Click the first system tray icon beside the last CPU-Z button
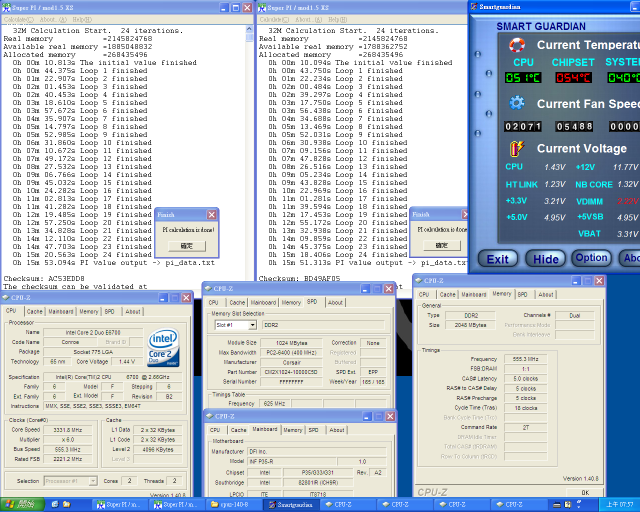 click(557, 505)
